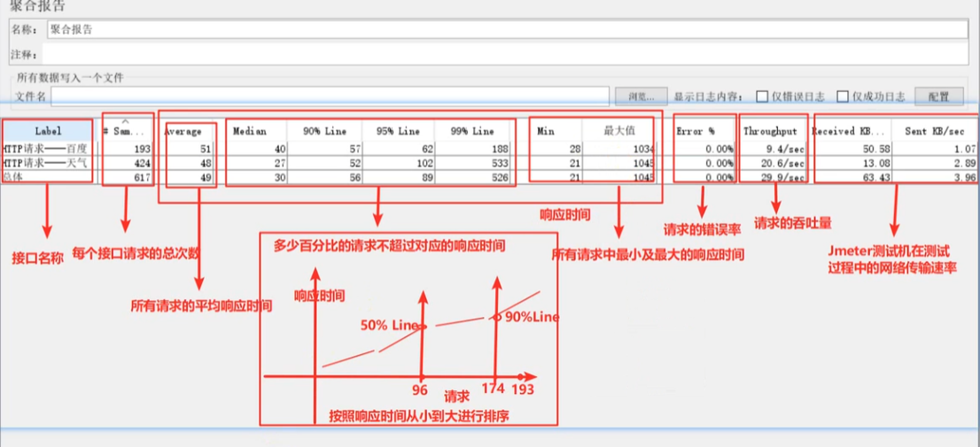The image size is (980, 447).
Task: Click max value 1034 in 百度 row
Action: (x=642, y=150)
